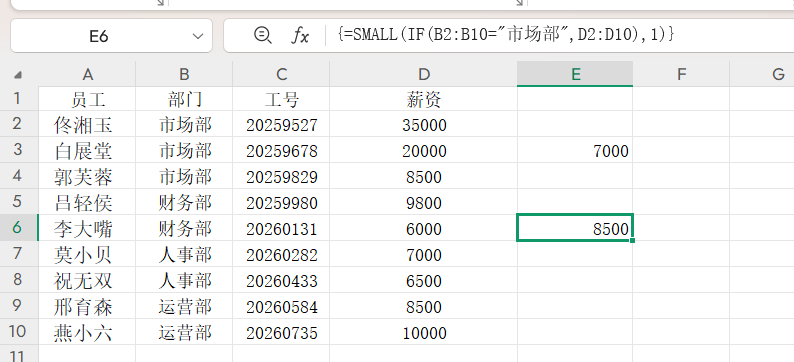Select cell with name 祝无双
The width and height of the screenshot is (794, 362).
[87, 280]
